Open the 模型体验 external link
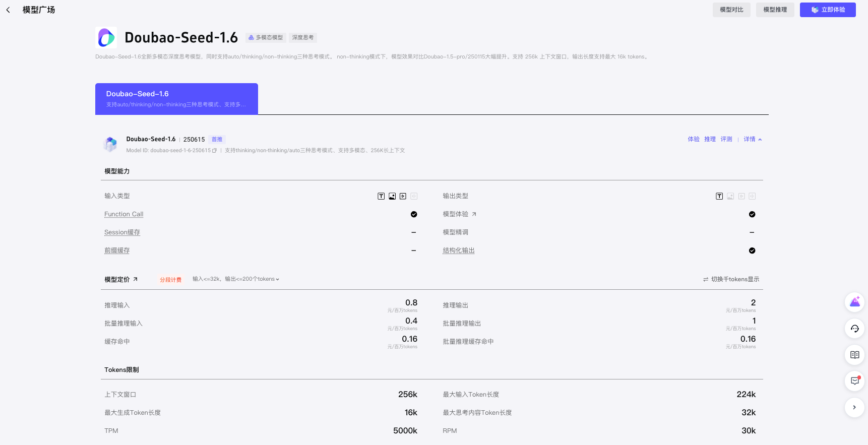 click(x=460, y=214)
